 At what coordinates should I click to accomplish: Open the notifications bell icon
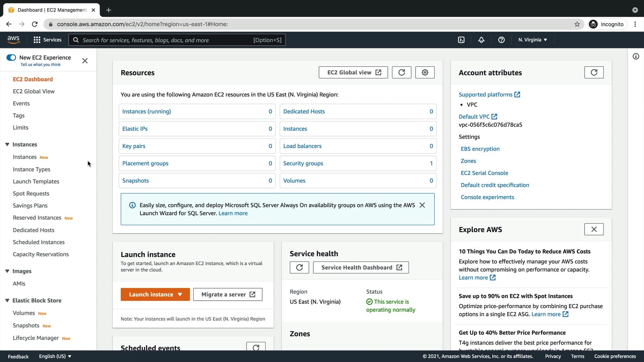(x=481, y=40)
